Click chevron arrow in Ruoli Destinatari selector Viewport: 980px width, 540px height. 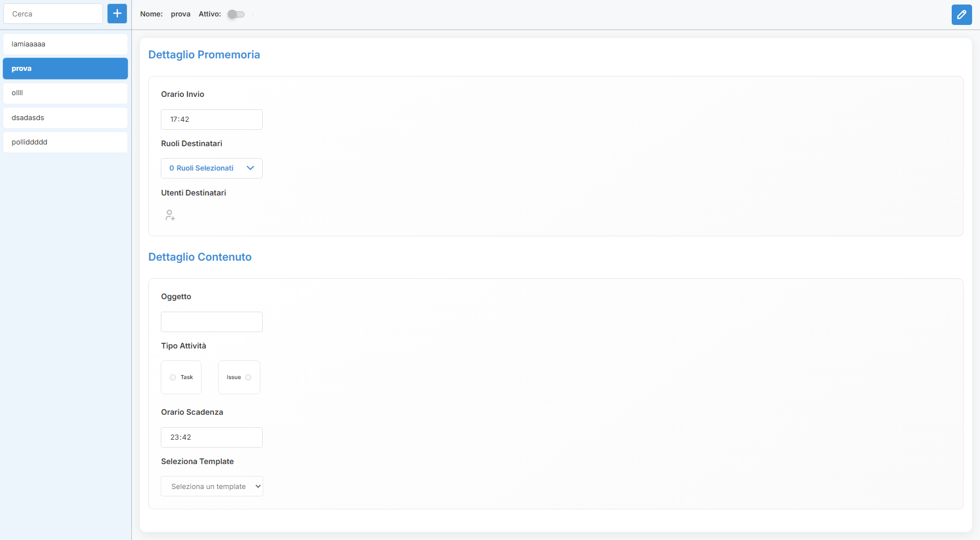point(250,168)
